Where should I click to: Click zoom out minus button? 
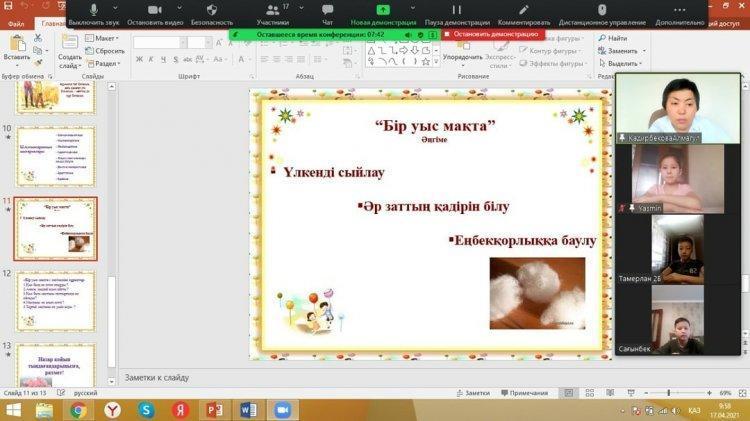[x=646, y=393]
